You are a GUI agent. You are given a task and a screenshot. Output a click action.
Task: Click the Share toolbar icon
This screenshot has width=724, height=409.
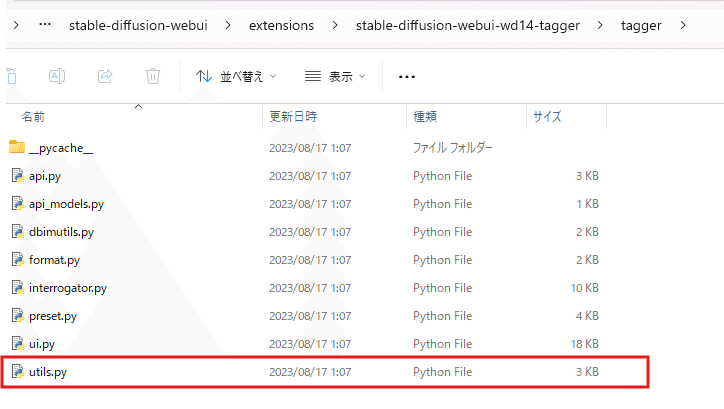click(x=105, y=76)
